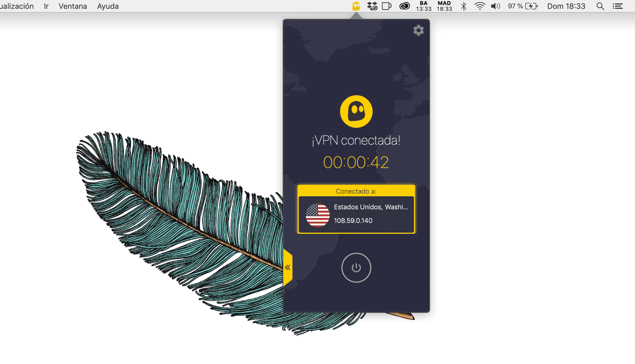Click the coffee cup menu bar icon
The height and width of the screenshot is (364, 635).
coord(387,6)
